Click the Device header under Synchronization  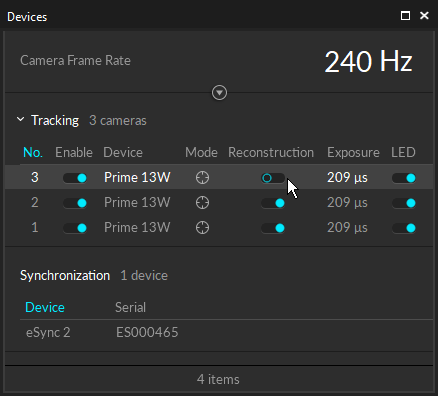coord(45,307)
